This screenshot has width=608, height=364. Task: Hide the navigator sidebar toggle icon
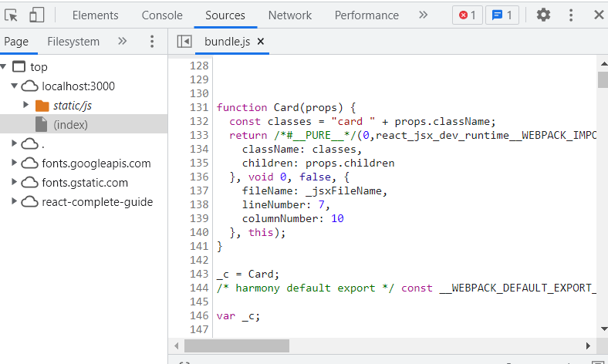tap(184, 41)
